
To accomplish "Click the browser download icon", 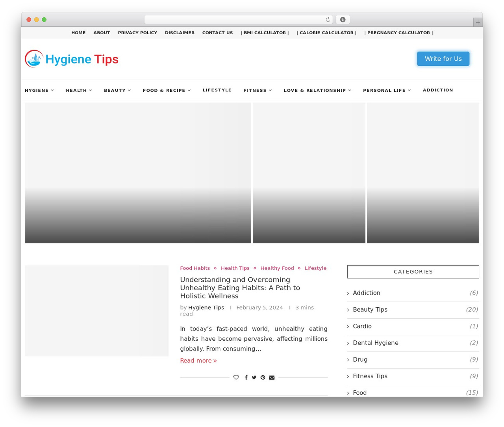I will tap(343, 20).
